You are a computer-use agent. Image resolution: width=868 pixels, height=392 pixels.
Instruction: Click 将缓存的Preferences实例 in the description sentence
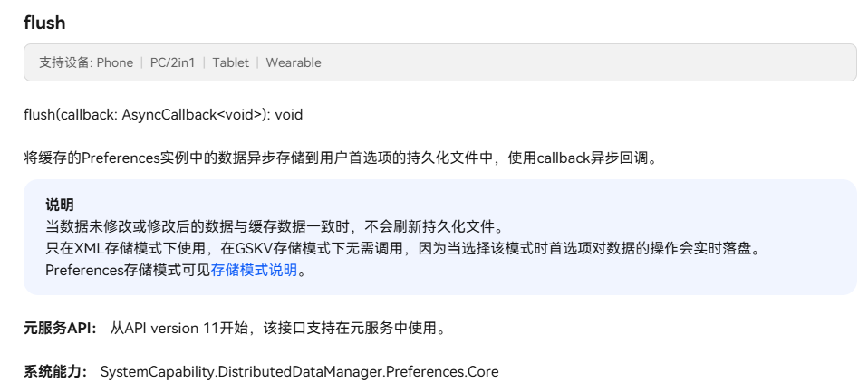click(106, 158)
